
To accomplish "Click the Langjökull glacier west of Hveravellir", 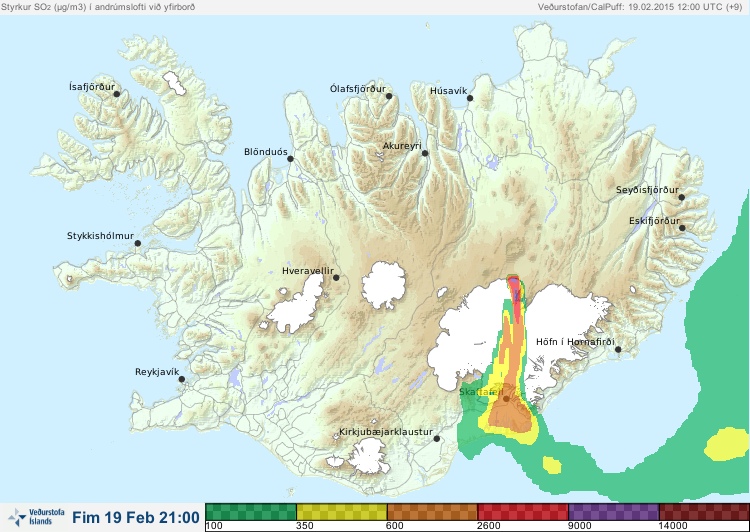I will (x=297, y=306).
